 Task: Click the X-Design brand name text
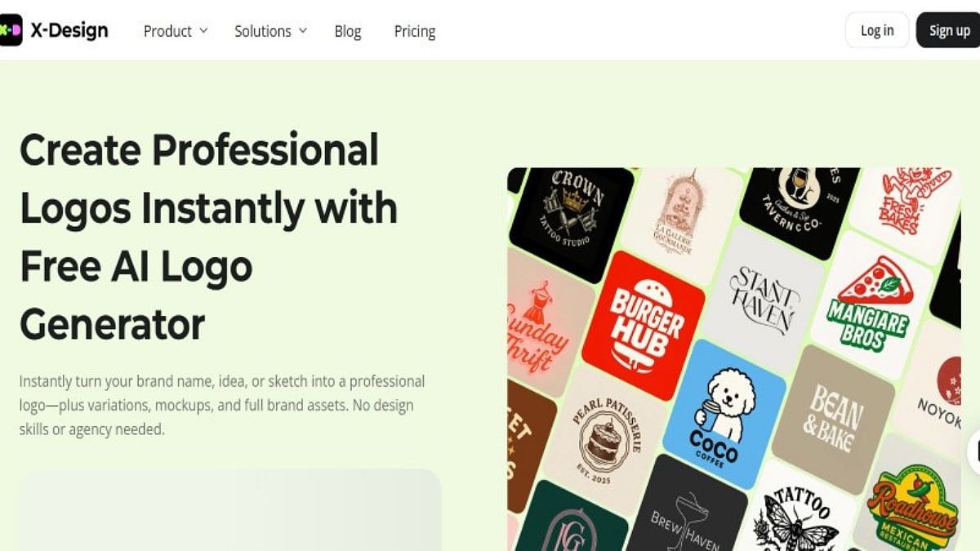pyautogui.click(x=69, y=31)
